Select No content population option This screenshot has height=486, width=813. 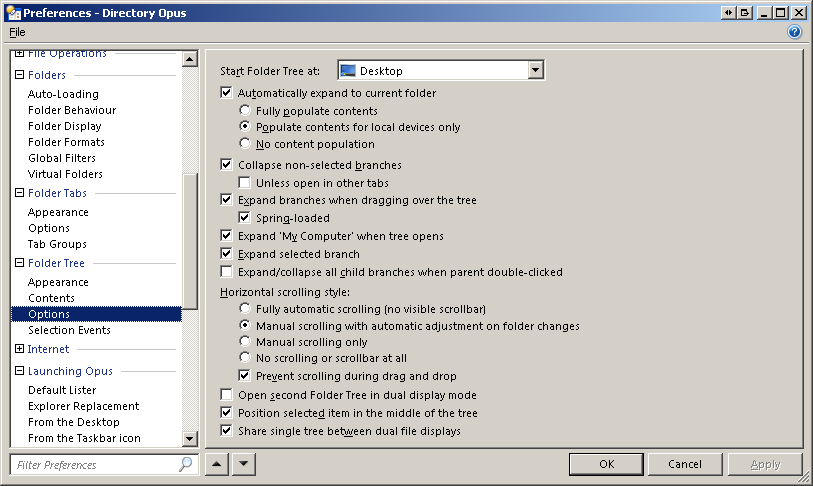[245, 143]
